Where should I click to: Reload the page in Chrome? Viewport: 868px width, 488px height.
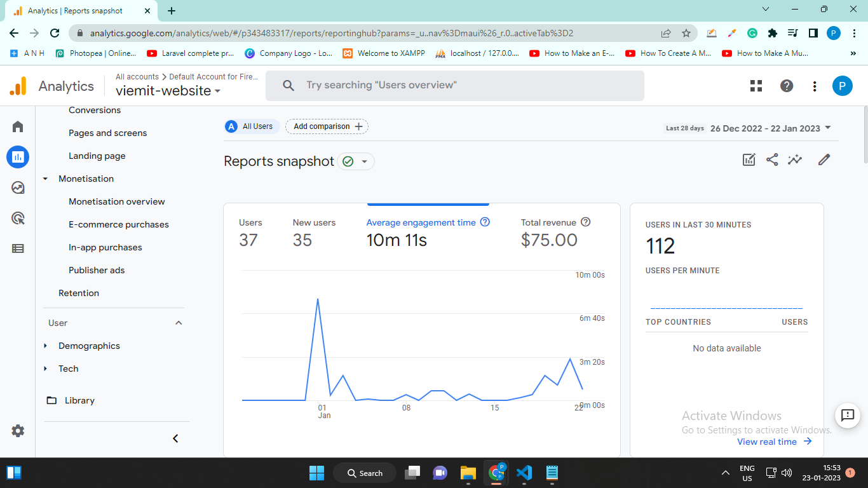(55, 33)
